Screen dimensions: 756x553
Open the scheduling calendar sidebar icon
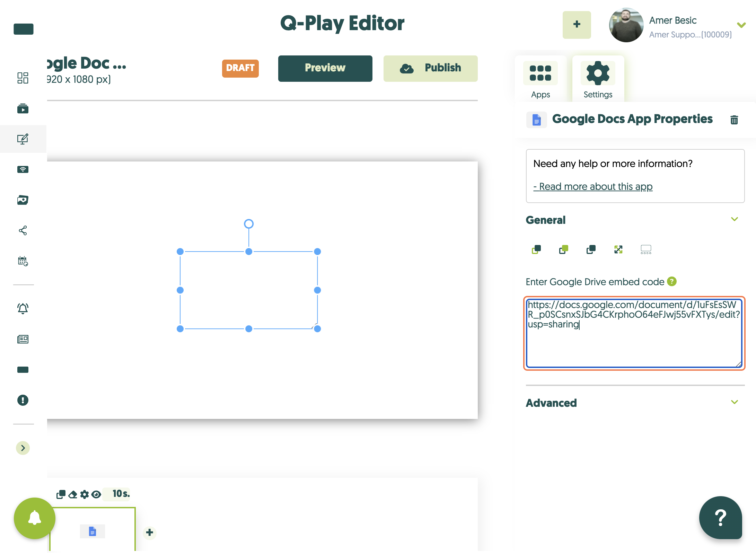pos(23,261)
